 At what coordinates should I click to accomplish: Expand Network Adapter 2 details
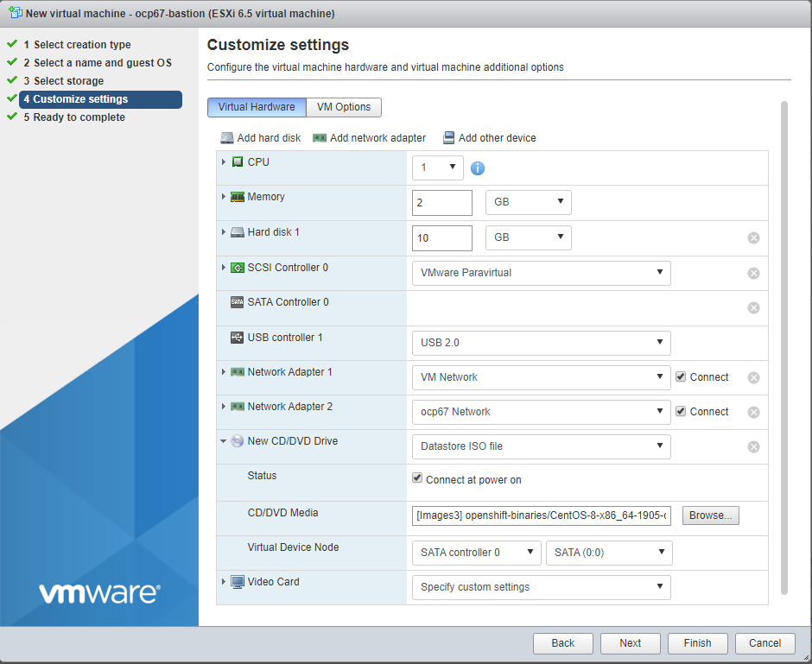click(x=223, y=407)
